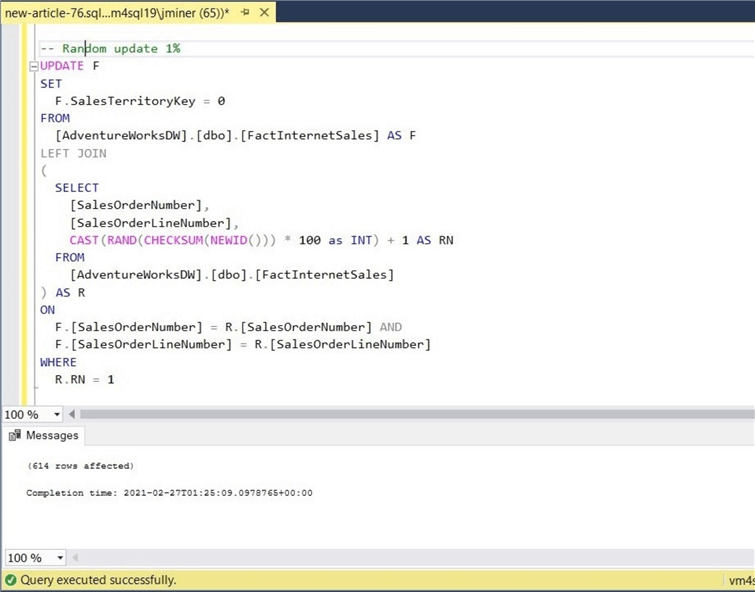The image size is (755, 592).
Task: Open the Messages pane zoom 100 % dropdown
Action: (60, 558)
